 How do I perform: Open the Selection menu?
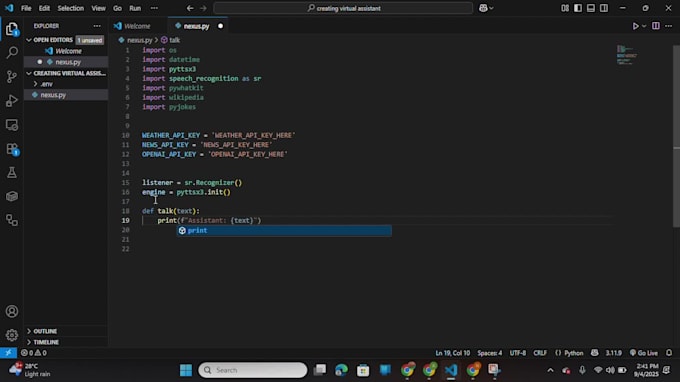pyautogui.click(x=71, y=8)
